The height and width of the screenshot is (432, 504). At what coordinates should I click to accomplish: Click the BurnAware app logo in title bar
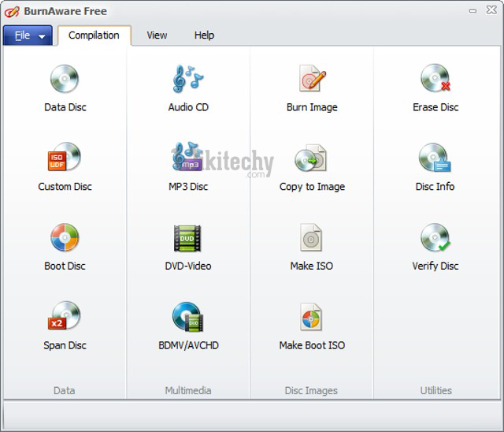click(x=12, y=12)
